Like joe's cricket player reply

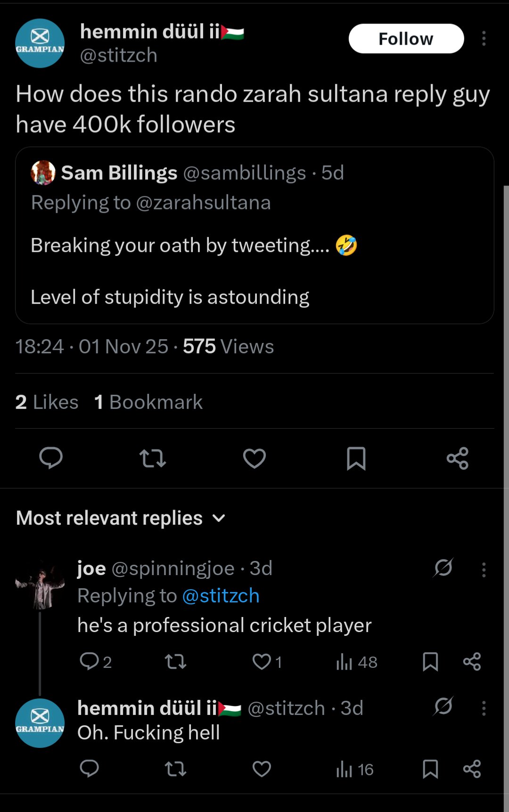coord(262,662)
